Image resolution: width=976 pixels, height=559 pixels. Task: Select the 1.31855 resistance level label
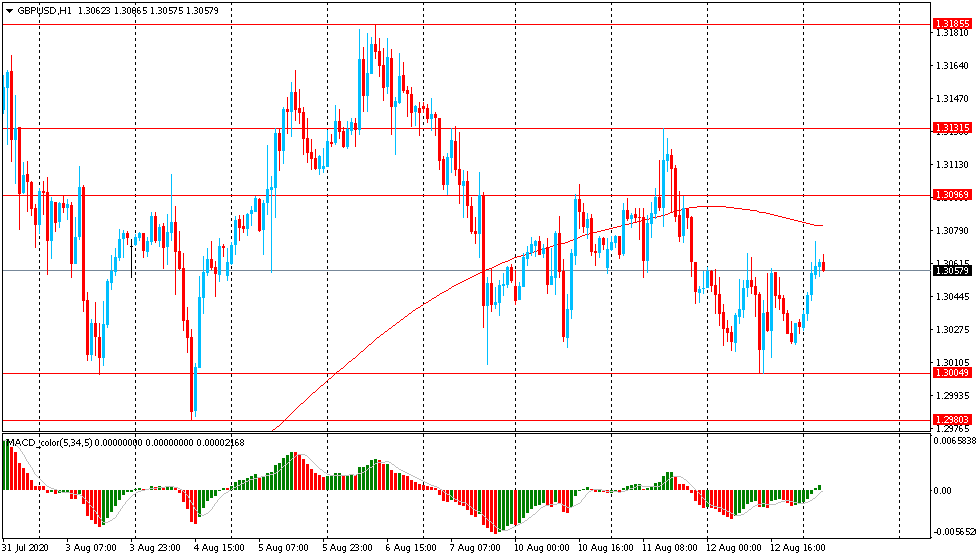coord(952,24)
